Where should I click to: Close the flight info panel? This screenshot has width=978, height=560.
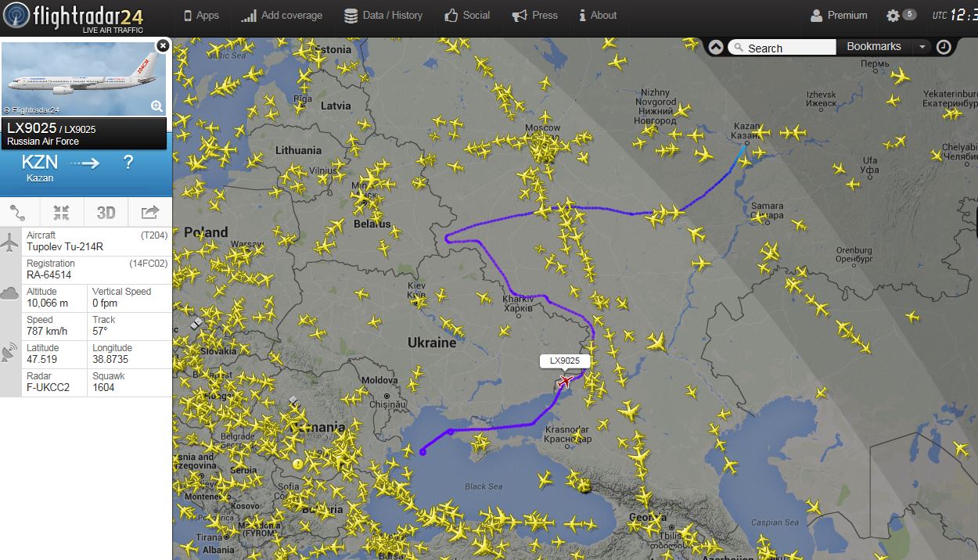click(162, 46)
